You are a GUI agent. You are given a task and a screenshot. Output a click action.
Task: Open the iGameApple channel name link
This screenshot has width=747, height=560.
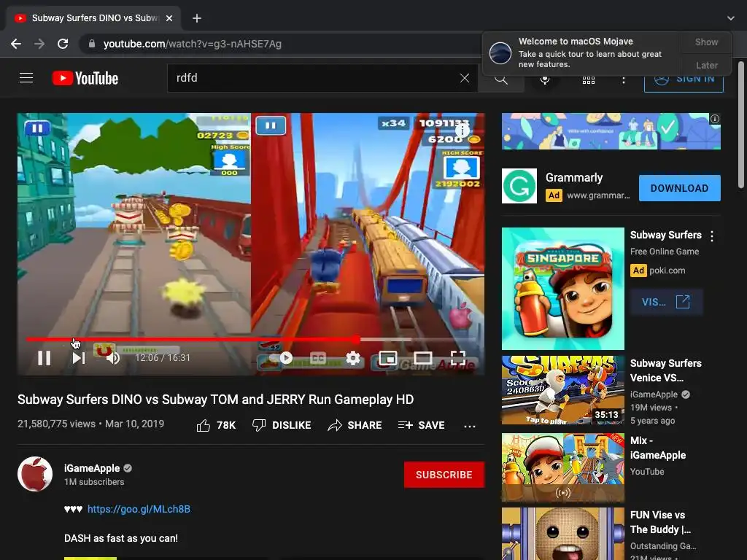pos(92,468)
